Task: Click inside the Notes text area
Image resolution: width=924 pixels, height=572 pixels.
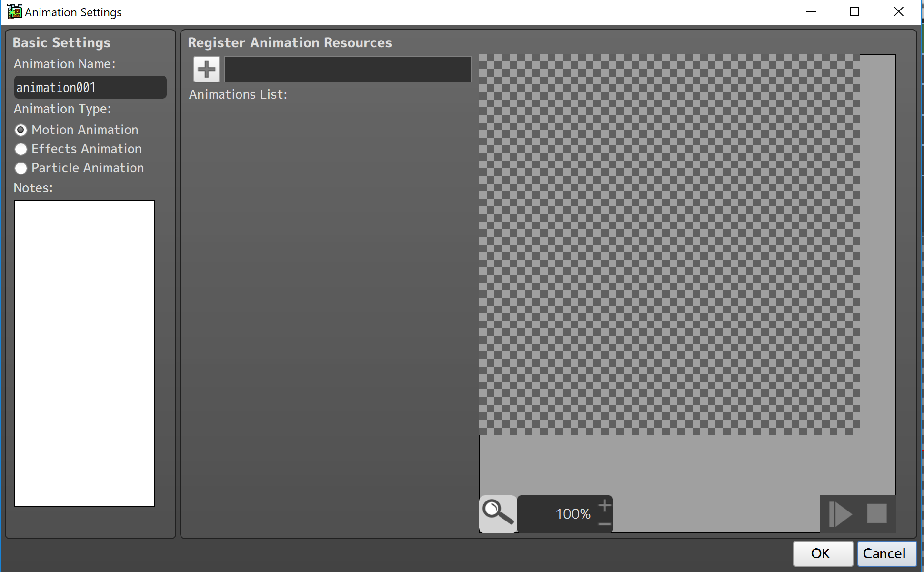Action: [85, 353]
